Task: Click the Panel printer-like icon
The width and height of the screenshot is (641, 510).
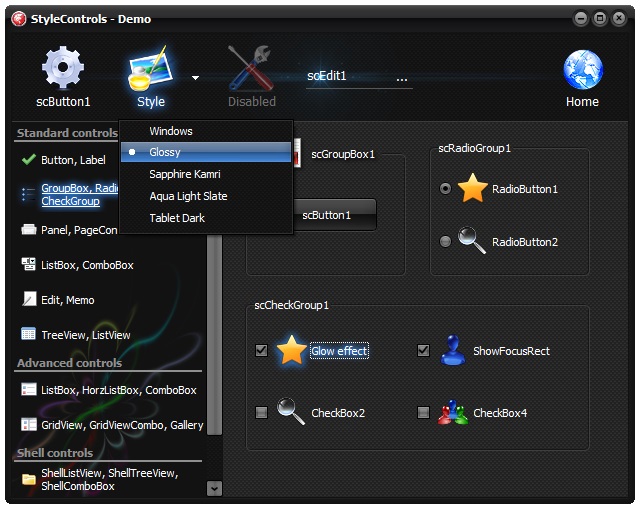Action: (29, 229)
